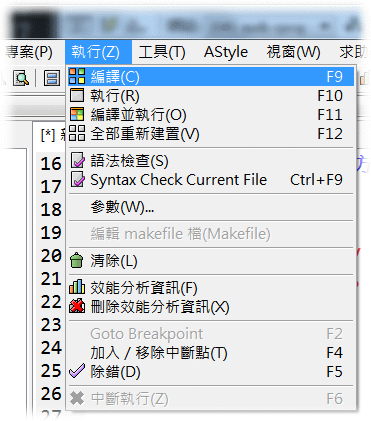Click the 執行(R) run icon
This screenshot has height=421, width=371.
tap(77, 95)
